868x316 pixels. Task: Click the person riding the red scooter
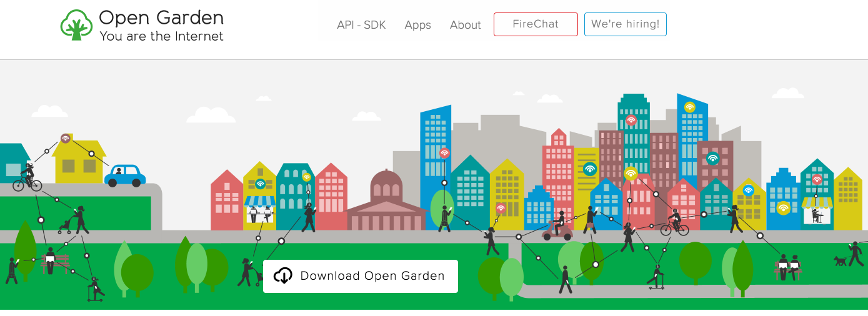[x=557, y=227]
